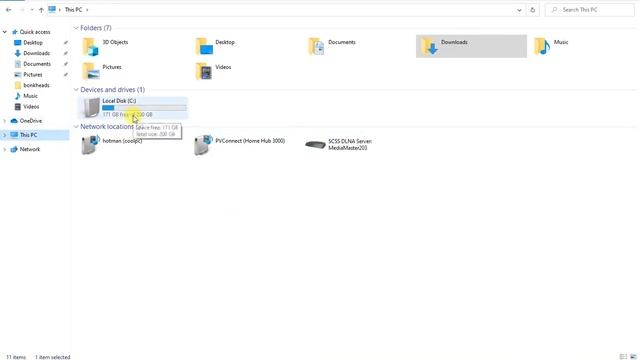The width and height of the screenshot is (640, 360).
Task: Select Quick access in the sidebar
Action: point(35,32)
